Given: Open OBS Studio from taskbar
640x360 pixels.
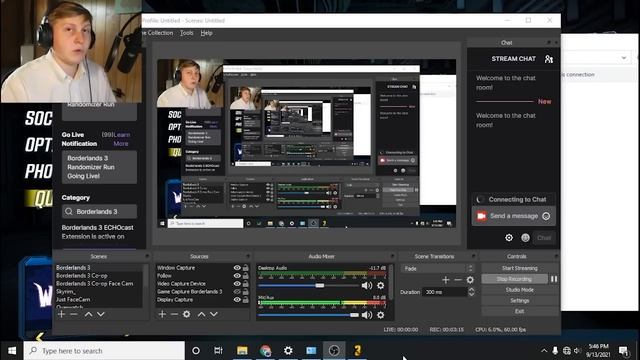Looking at the screenshot, I should (x=334, y=351).
